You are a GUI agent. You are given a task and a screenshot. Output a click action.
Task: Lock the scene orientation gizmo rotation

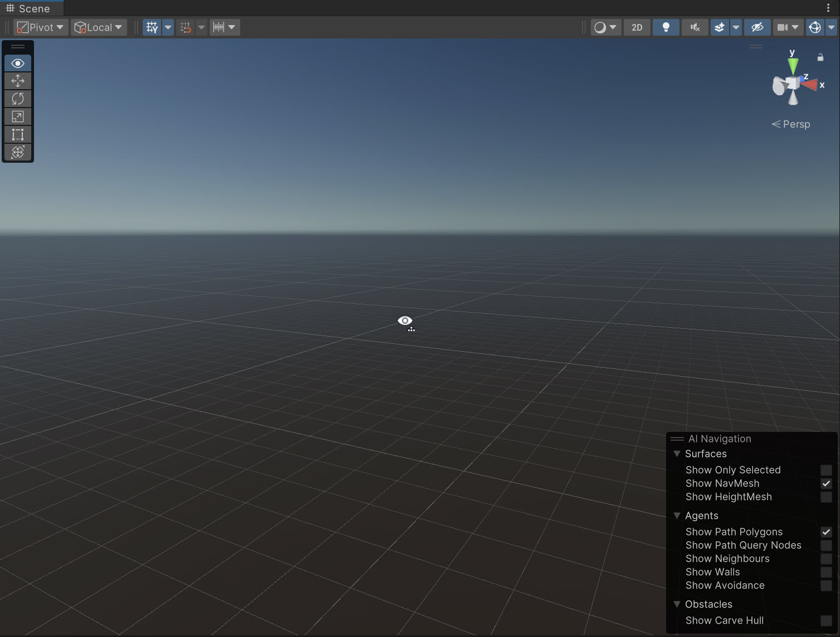(820, 57)
